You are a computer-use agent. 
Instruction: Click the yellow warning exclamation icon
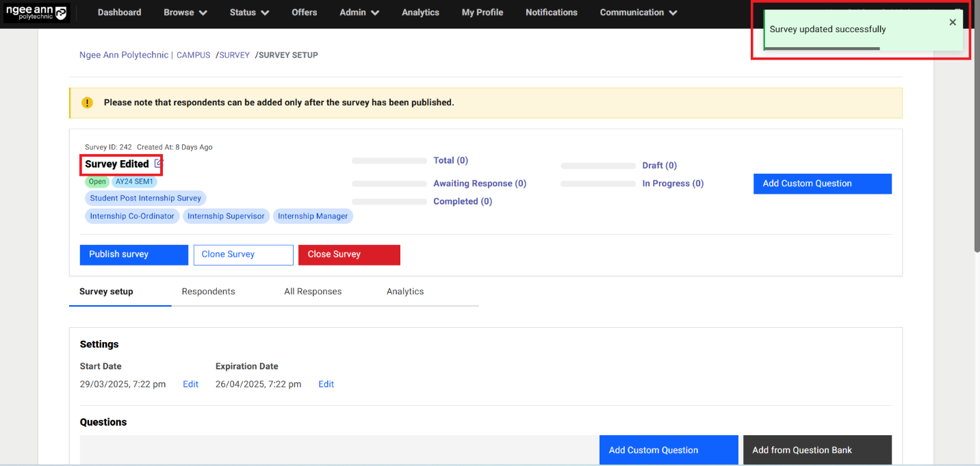click(87, 103)
